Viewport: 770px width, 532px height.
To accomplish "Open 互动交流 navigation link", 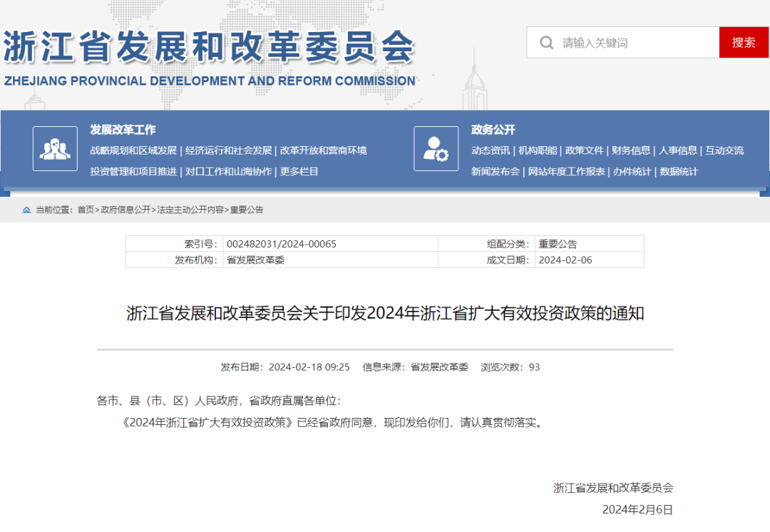I will pyautogui.click(x=724, y=150).
